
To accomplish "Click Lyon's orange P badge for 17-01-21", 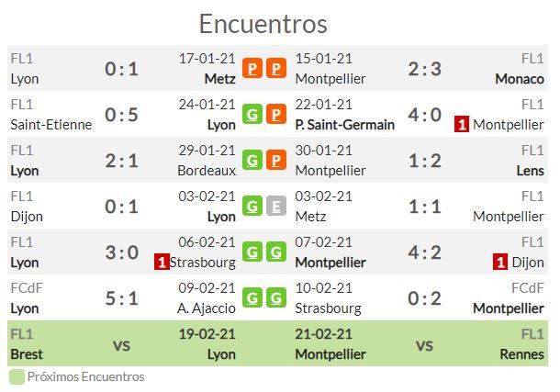I will (252, 68).
